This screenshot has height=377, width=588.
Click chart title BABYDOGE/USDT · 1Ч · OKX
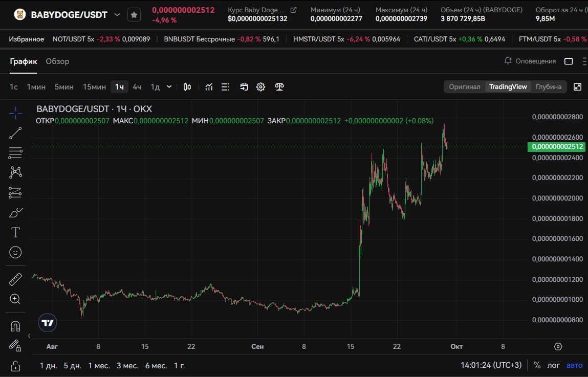click(94, 109)
